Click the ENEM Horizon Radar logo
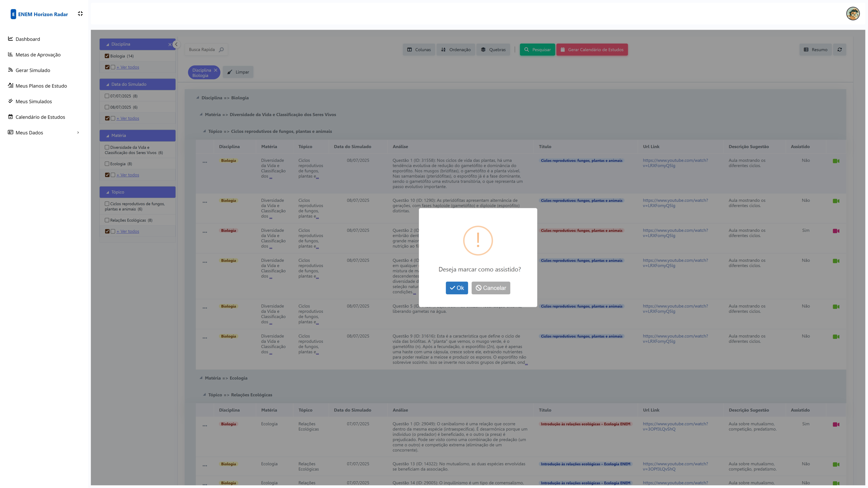Image resolution: width=868 pixels, height=488 pixels. click(x=39, y=14)
